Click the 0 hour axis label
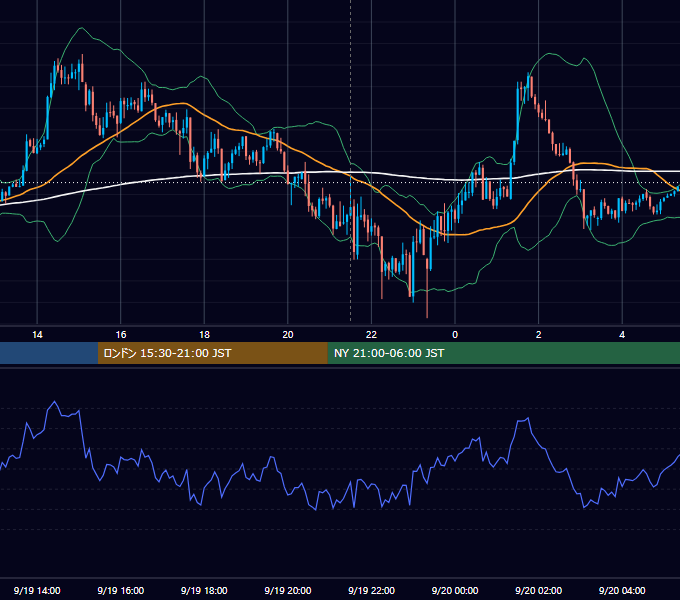The height and width of the screenshot is (600, 680). tap(455, 335)
